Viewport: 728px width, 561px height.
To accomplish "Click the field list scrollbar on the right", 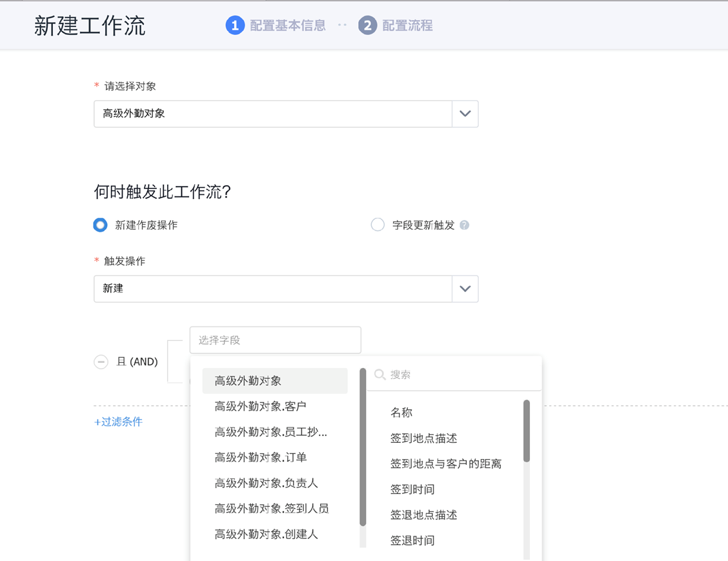I will [527, 431].
